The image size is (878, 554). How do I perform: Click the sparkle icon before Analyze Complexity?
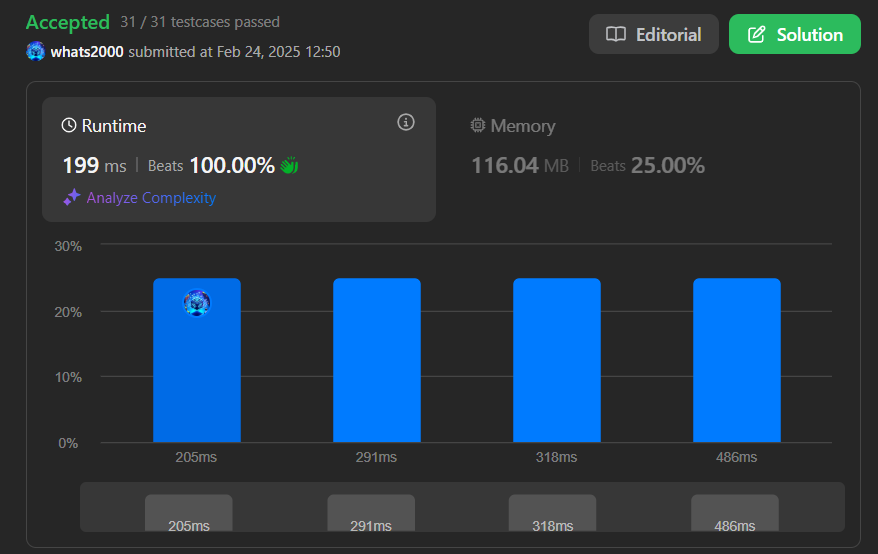[71, 198]
